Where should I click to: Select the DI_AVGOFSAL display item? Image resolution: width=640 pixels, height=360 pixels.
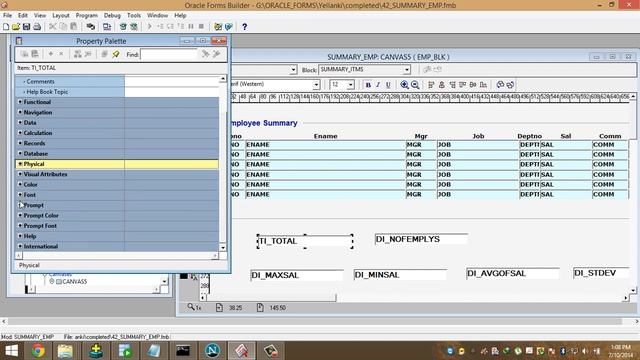pos(512,273)
